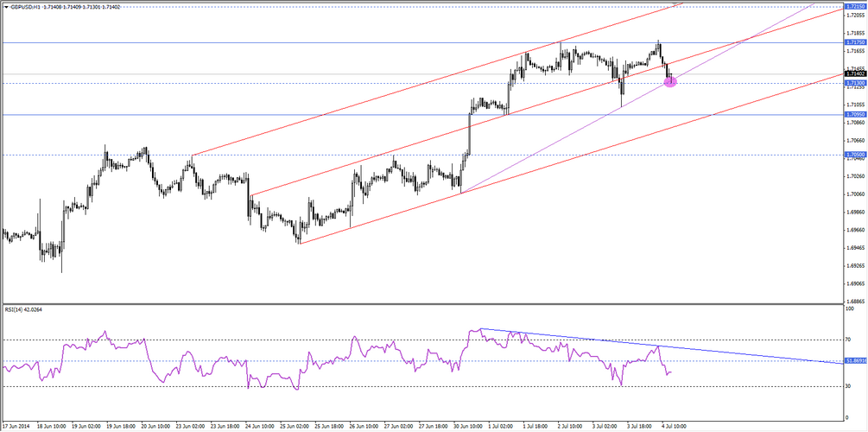
Task: Click the GBPUSD,H1 chart title text
Action: [24, 7]
